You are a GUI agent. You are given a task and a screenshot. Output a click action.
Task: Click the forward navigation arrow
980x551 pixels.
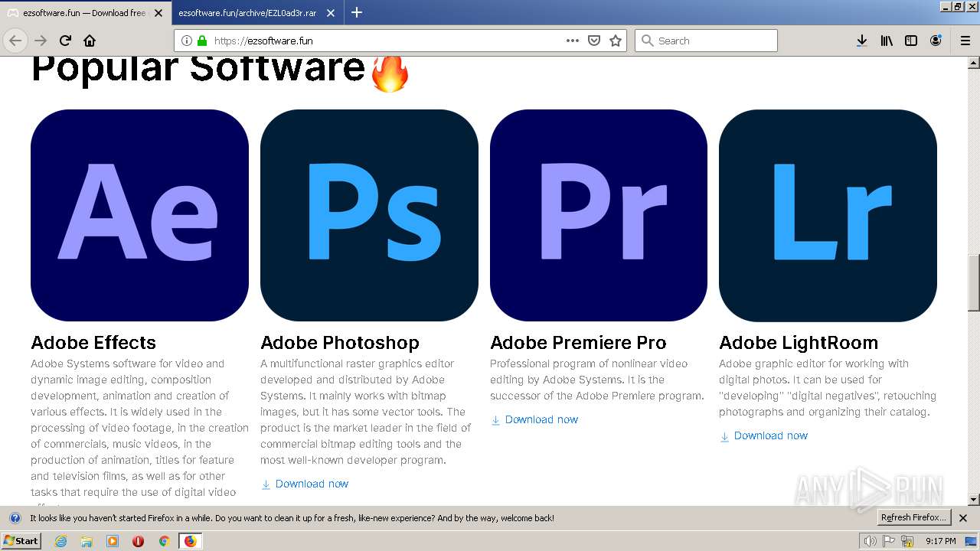[41, 41]
